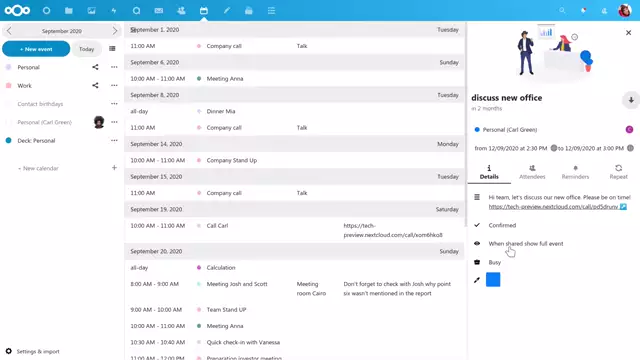Open Deck: Personal three-dot menu
640x360 pixels.
114,140
